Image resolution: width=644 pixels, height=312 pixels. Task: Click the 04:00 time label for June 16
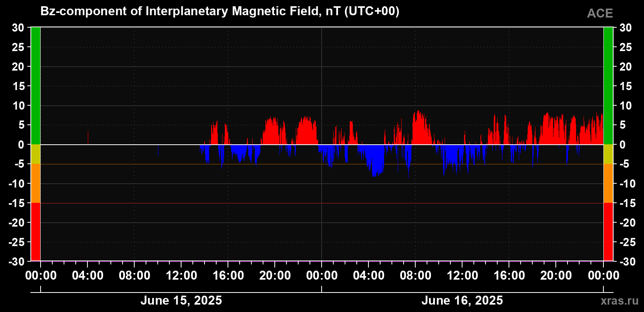coord(369,276)
